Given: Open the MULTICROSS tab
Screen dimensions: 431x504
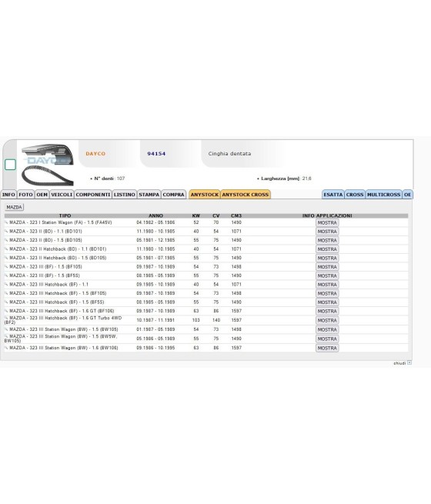Looking at the screenshot, I should click(383, 195).
